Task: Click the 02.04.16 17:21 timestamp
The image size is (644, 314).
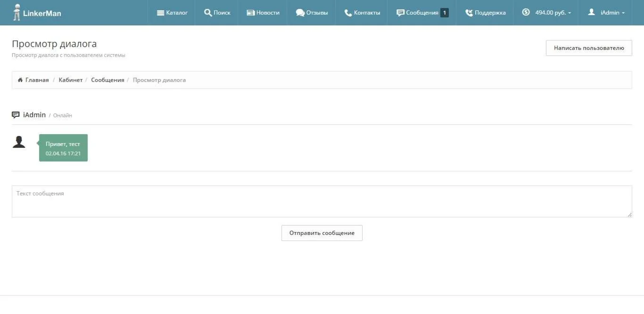Action: pyautogui.click(x=63, y=153)
